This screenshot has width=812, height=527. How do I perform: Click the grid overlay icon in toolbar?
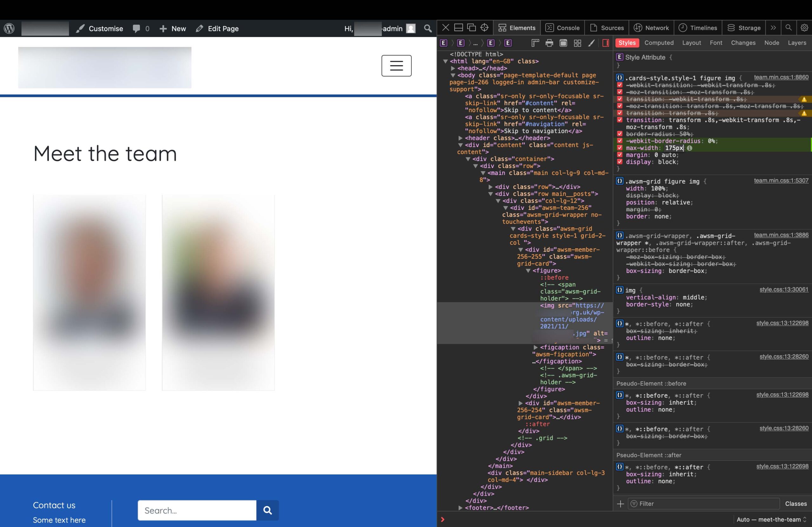point(577,43)
